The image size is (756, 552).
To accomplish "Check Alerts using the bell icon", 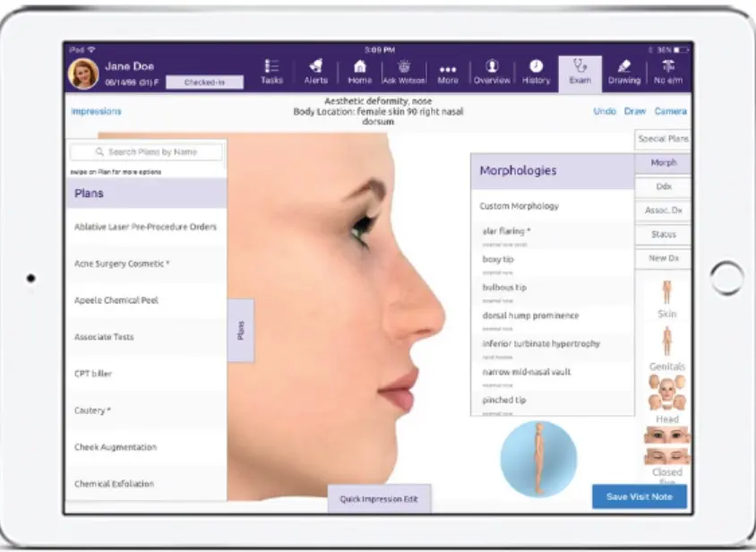I will 315,72.
